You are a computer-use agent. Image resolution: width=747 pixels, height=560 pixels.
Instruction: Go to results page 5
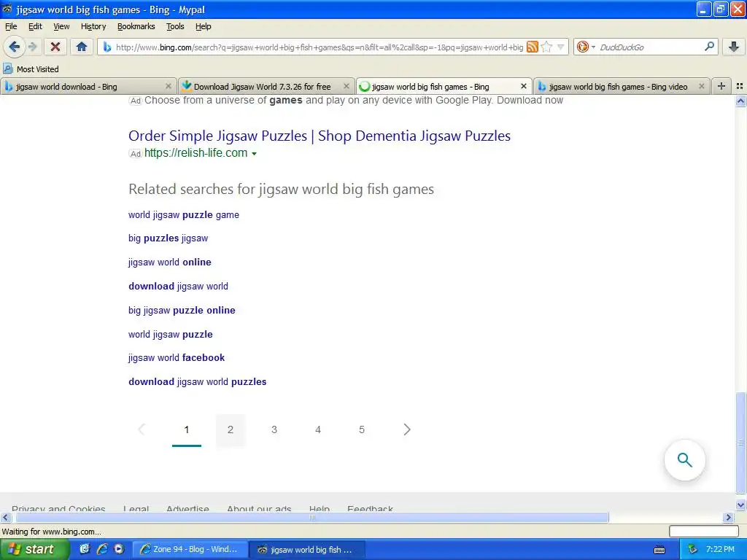(x=362, y=430)
